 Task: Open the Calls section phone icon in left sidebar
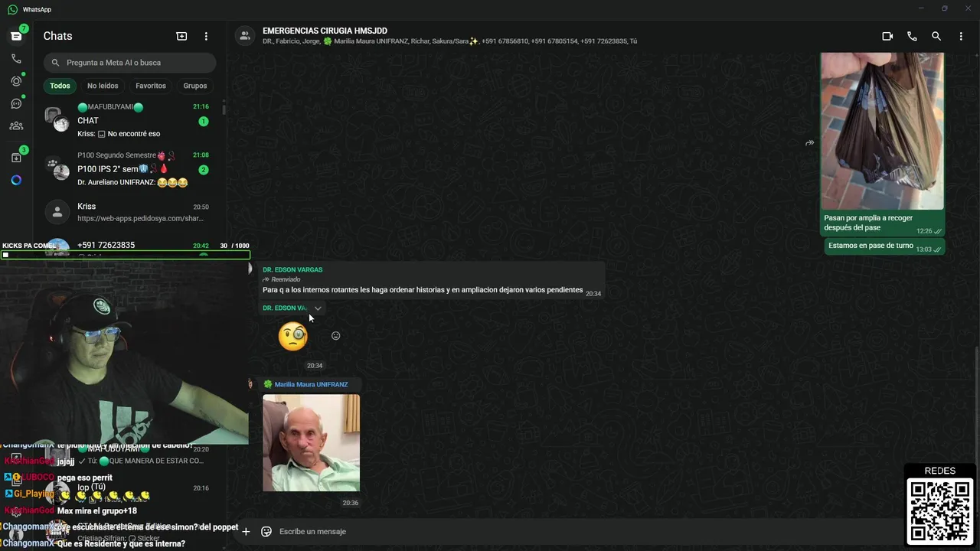pyautogui.click(x=16, y=58)
